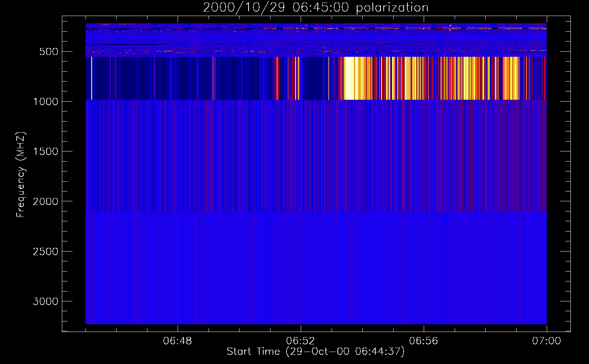Select the 06:52 time tick label
The height and width of the screenshot is (364, 589).
[300, 341]
